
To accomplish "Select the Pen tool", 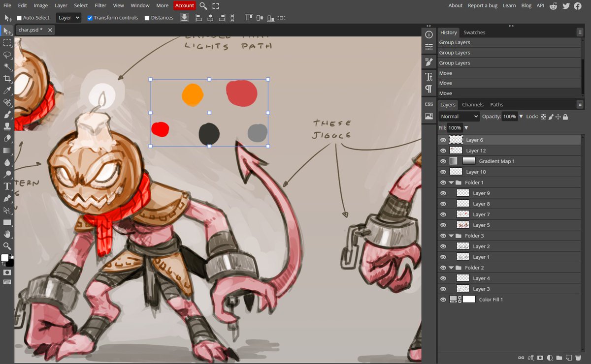I will pos(7,198).
